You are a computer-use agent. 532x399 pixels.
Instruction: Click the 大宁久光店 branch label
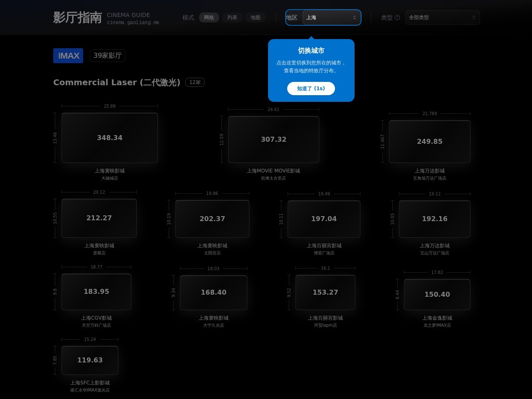[x=214, y=325]
